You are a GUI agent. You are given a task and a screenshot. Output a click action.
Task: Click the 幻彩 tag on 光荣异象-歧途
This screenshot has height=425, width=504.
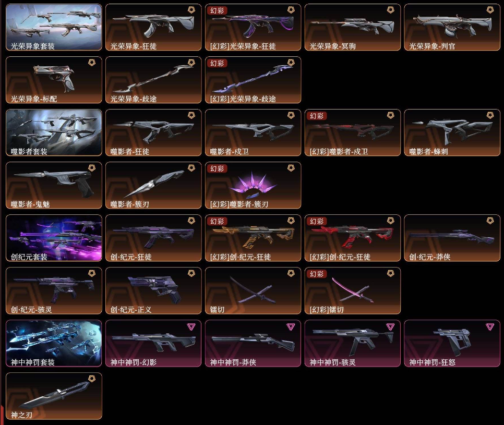217,63
